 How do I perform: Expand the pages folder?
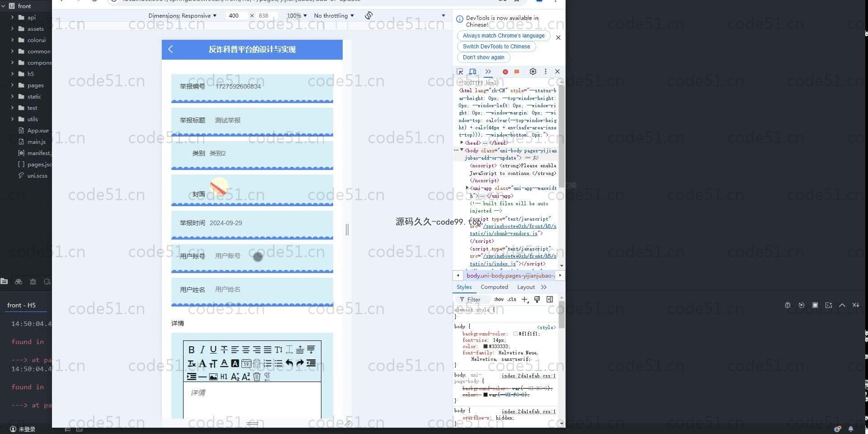pyautogui.click(x=12, y=85)
